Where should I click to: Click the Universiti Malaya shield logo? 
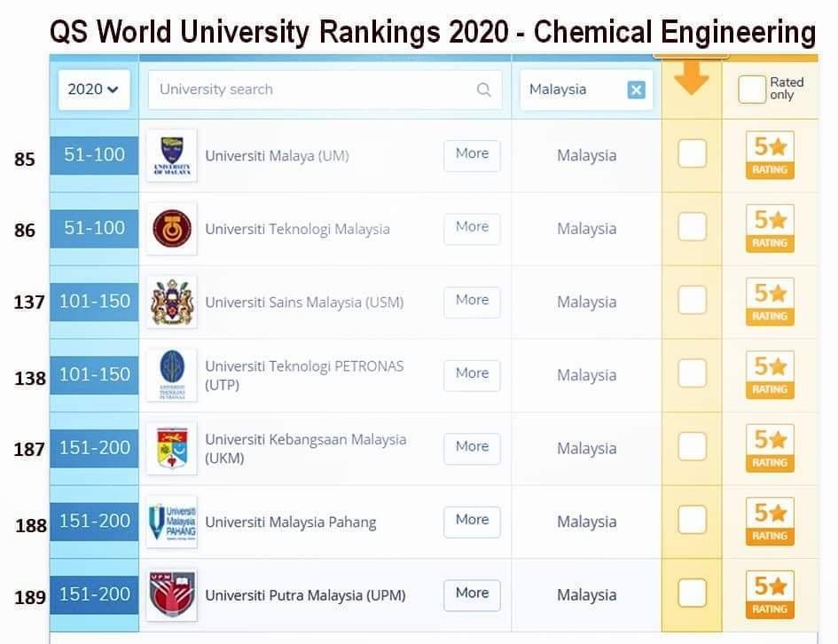[171, 155]
